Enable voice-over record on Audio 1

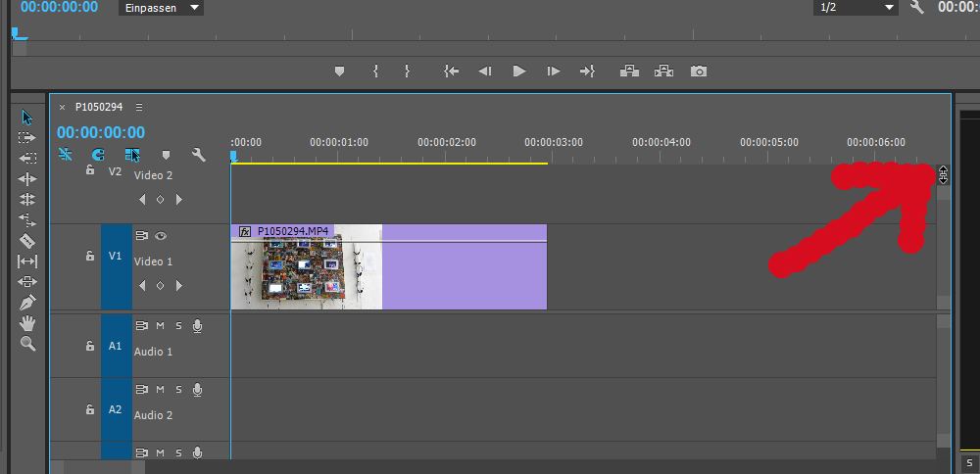(198, 326)
